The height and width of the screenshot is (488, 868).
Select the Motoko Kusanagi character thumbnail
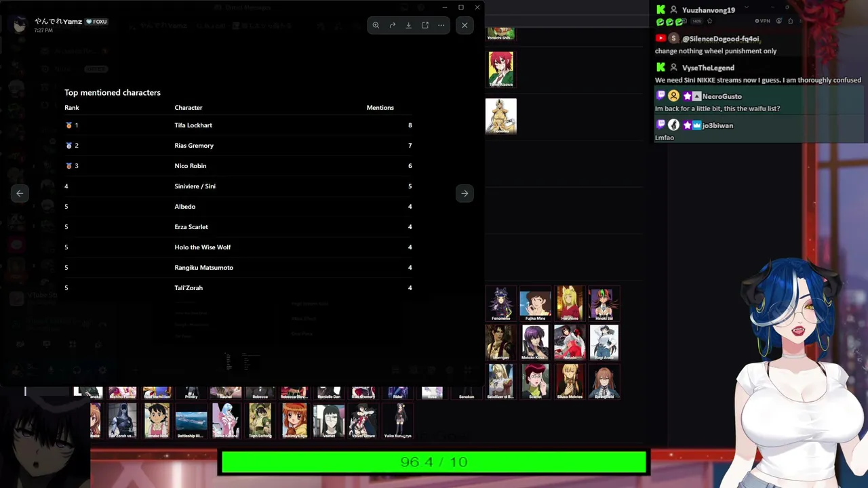click(535, 342)
